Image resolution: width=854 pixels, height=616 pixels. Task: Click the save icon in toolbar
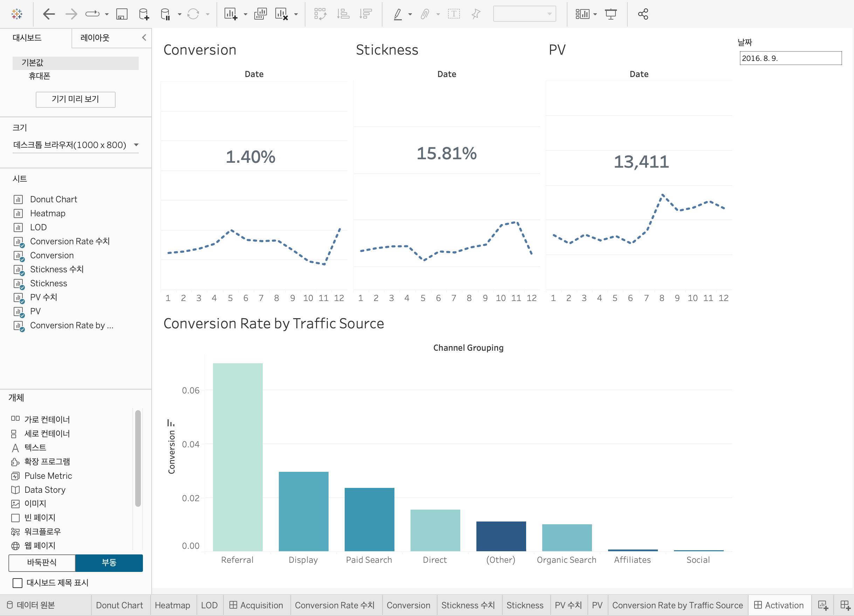click(122, 14)
